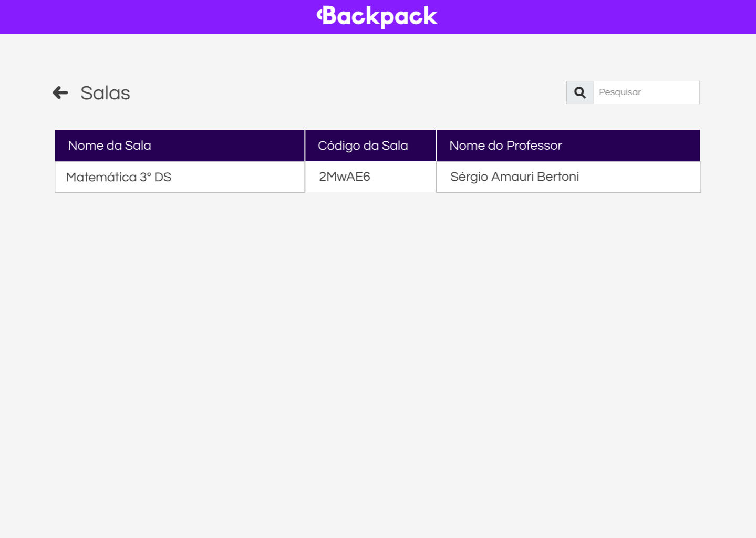Click the DS text in the room name
This screenshot has height=538, width=756.
click(163, 177)
